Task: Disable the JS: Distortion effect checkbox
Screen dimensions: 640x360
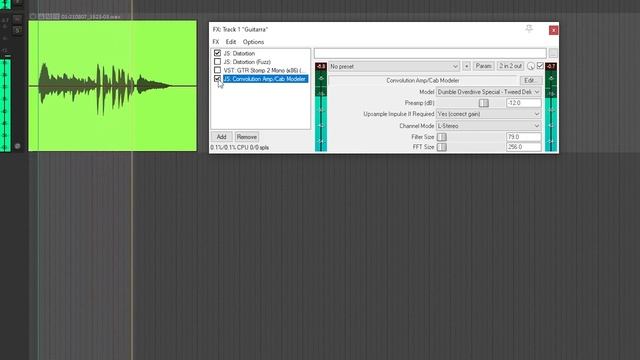Action: tap(217, 53)
